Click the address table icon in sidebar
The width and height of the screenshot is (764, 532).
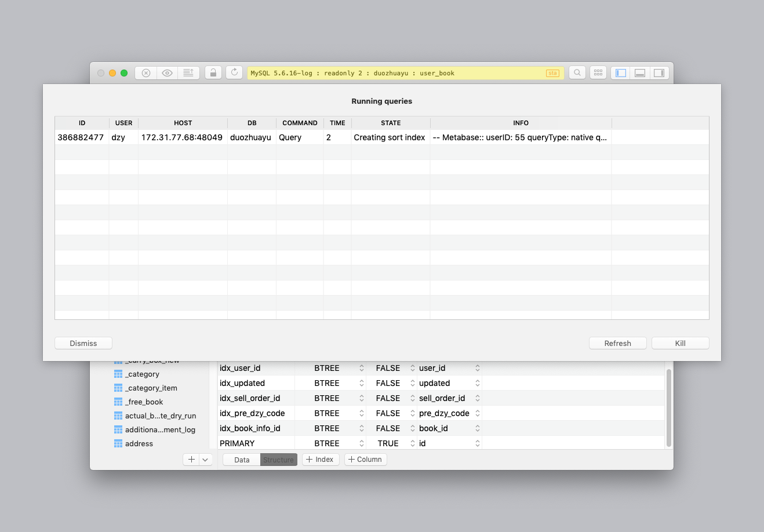[x=118, y=443]
